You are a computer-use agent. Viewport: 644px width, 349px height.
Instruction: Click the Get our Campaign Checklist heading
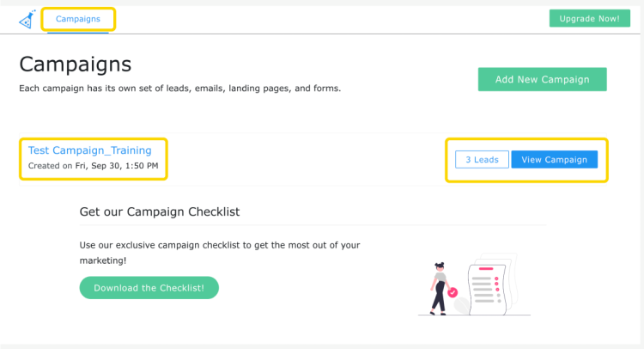coord(160,211)
